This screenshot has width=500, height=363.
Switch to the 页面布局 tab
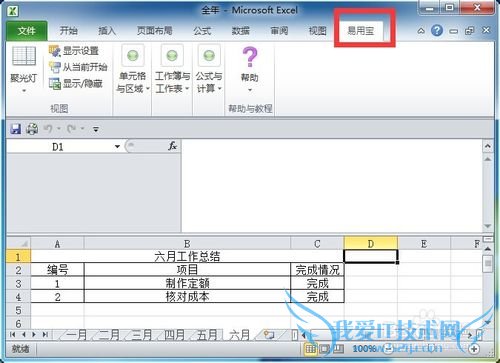[x=155, y=31]
